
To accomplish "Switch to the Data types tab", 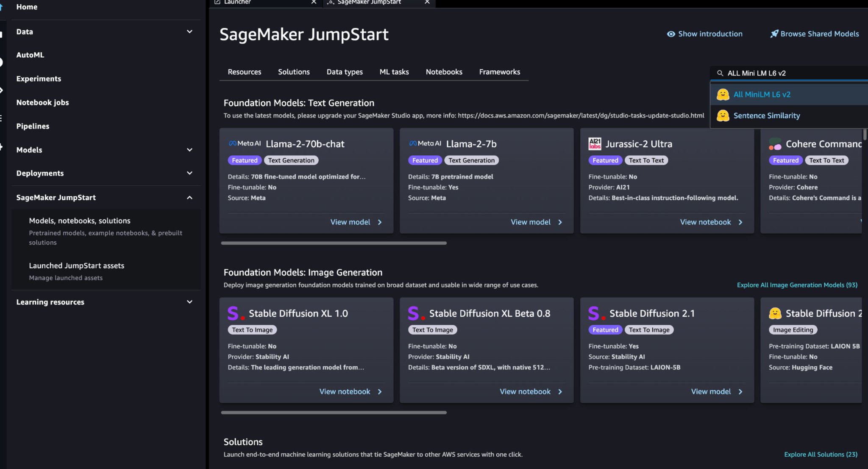I will [x=345, y=72].
